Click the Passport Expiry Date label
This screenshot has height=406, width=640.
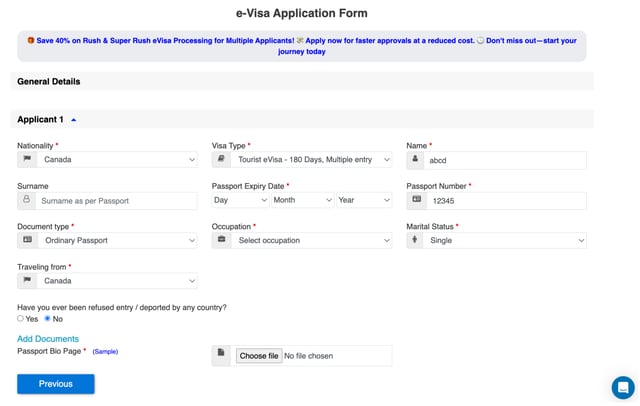coord(248,186)
